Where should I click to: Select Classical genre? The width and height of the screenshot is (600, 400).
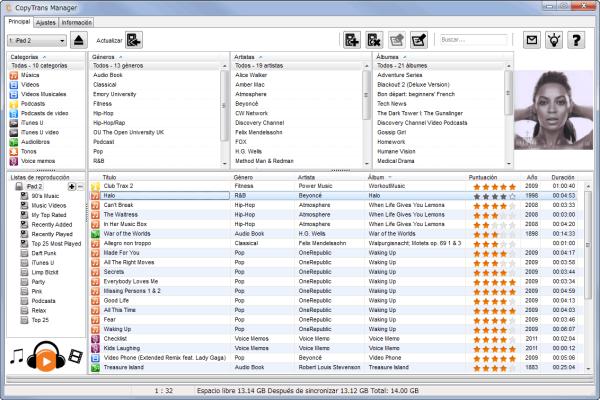[x=104, y=85]
